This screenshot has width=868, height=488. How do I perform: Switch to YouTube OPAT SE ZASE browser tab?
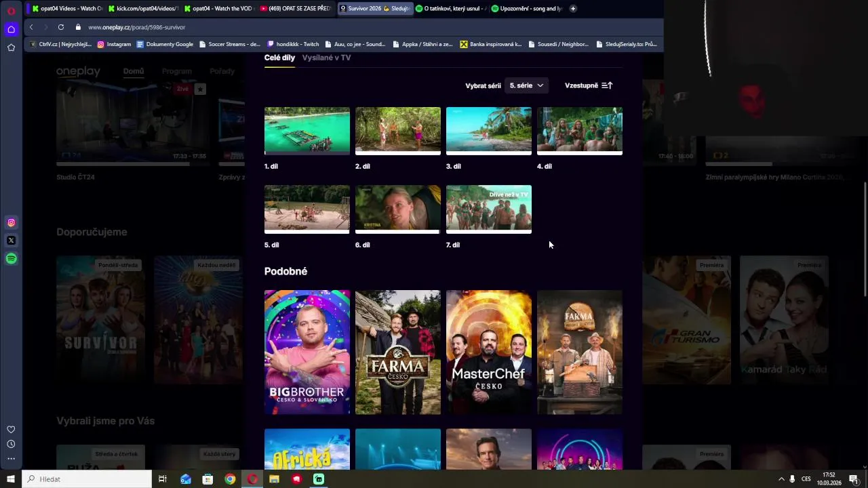coord(296,8)
